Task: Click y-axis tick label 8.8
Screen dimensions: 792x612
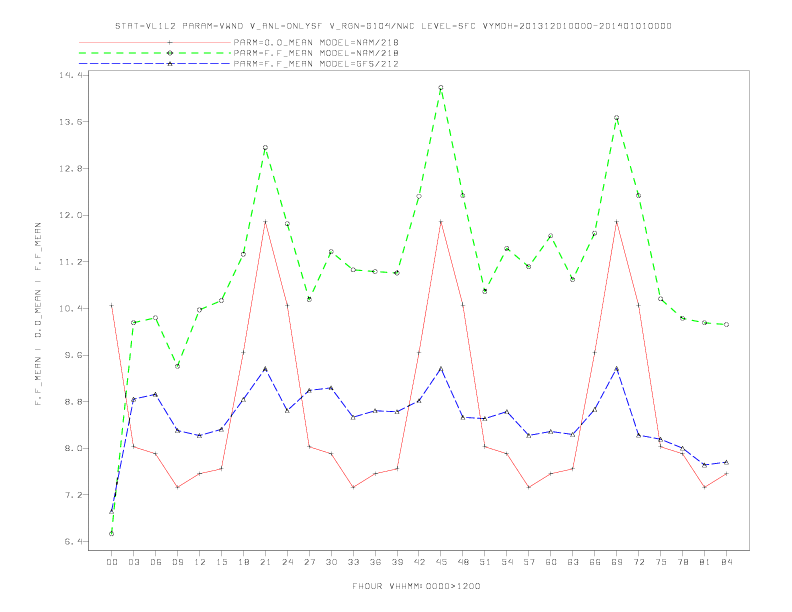Action: pos(72,402)
